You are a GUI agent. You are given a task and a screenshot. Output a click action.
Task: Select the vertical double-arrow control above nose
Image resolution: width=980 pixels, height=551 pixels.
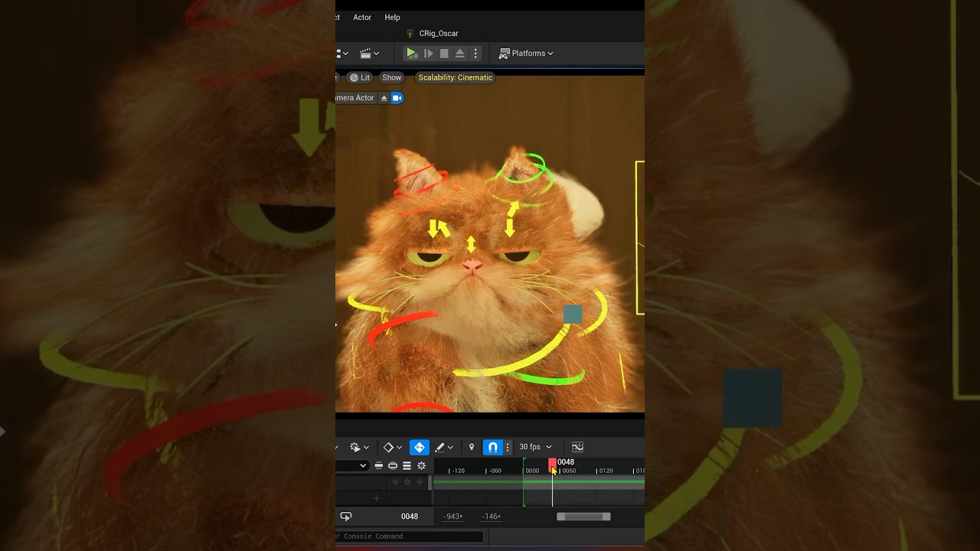pos(471,244)
